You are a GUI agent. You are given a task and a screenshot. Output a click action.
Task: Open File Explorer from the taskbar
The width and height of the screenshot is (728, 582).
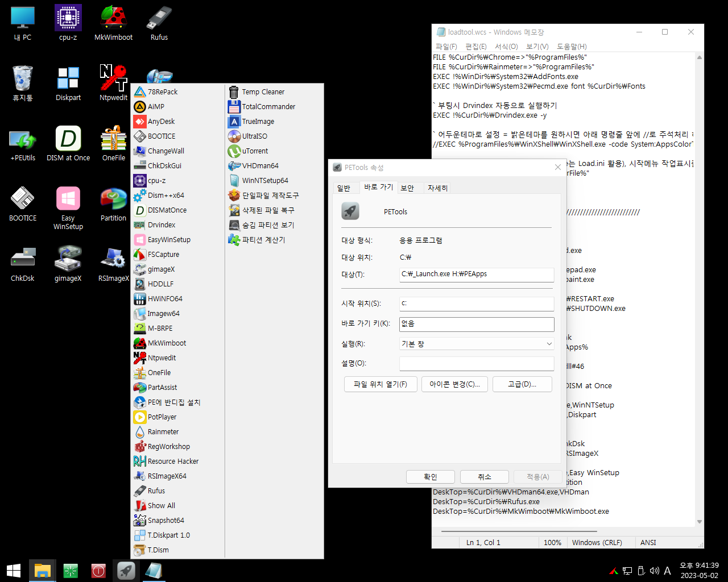[x=43, y=570]
